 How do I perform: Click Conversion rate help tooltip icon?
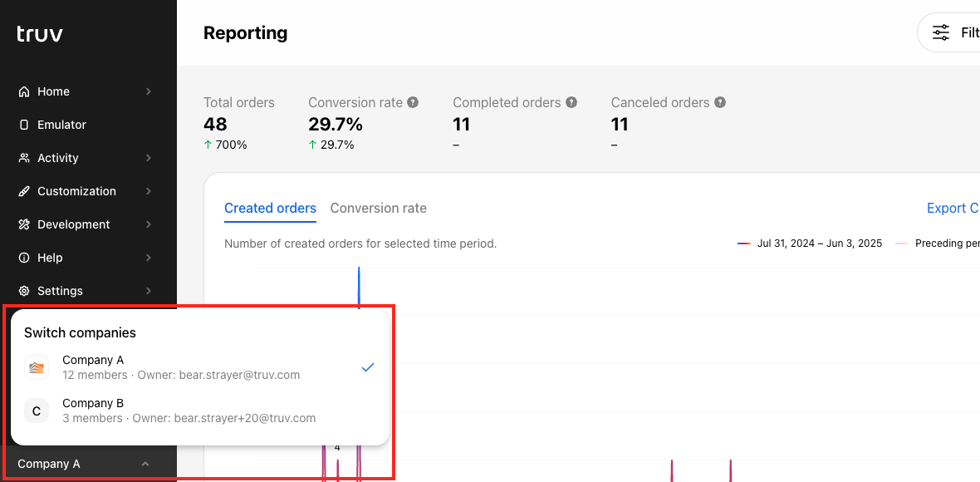click(x=413, y=102)
